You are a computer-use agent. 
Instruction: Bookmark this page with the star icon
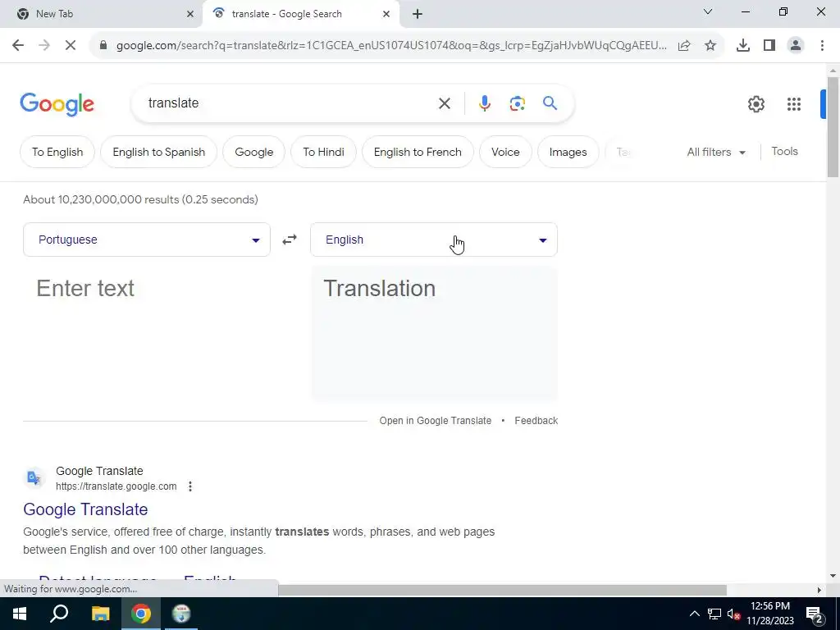[x=710, y=46]
